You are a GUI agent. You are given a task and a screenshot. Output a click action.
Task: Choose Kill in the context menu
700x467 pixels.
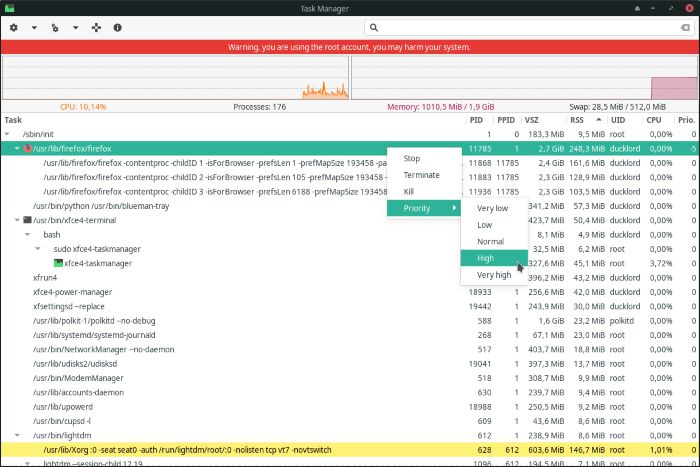point(424,192)
